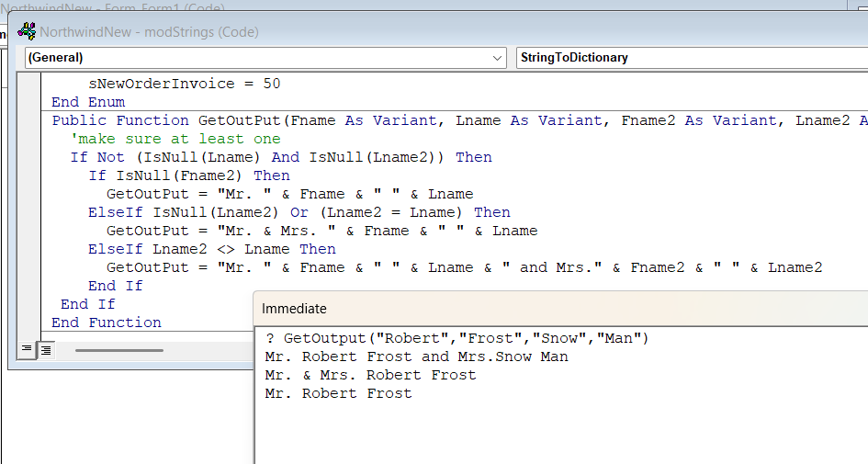Click 'Mr. Robert Frost and Mrs.Snow Man' output
This screenshot has width=868, height=464.
point(416,356)
